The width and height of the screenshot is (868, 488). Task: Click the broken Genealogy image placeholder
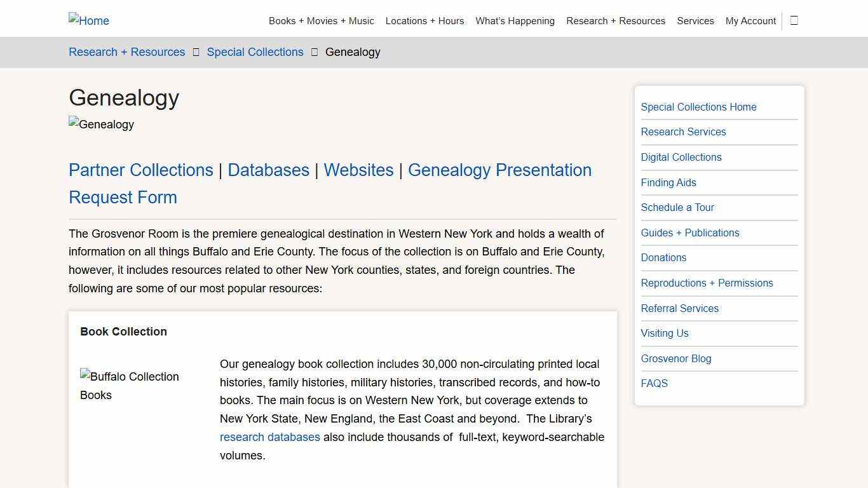click(x=101, y=125)
